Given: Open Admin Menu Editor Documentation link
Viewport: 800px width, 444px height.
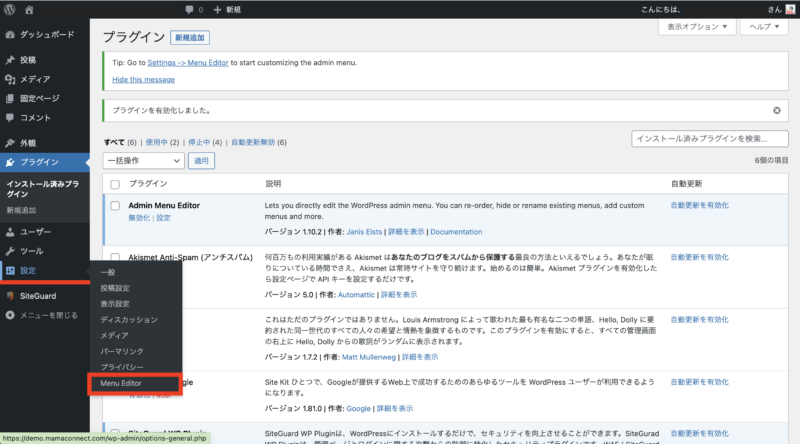Looking at the screenshot, I should (x=456, y=232).
